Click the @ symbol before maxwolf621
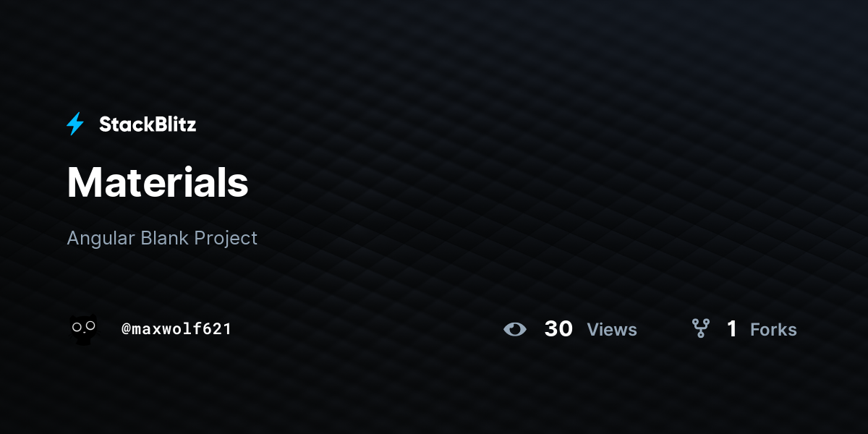 pyautogui.click(x=126, y=330)
